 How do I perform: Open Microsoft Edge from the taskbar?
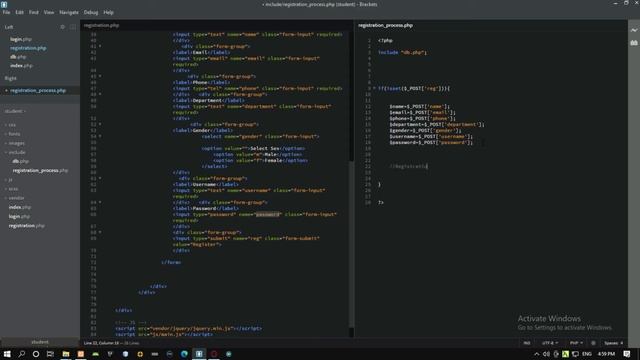click(184, 354)
